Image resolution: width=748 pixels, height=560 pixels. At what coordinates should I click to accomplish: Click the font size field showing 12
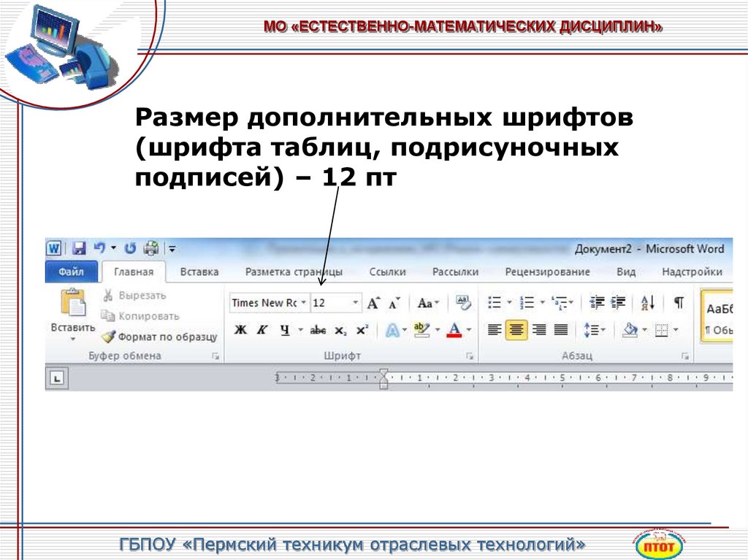pos(331,303)
